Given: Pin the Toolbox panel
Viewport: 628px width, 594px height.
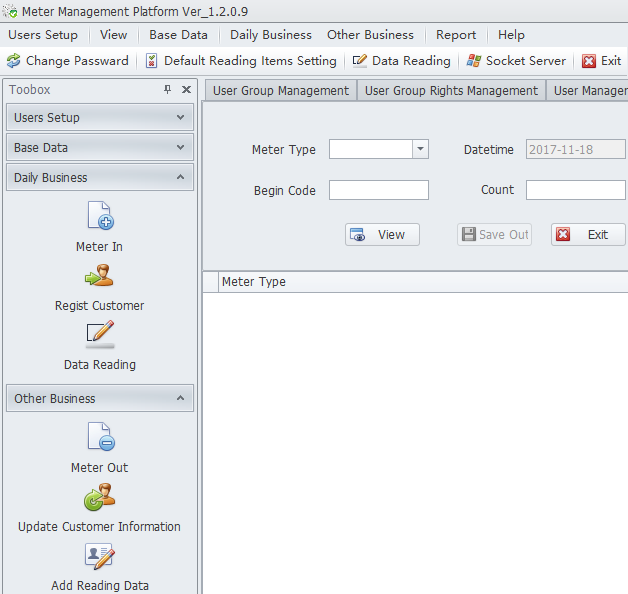Looking at the screenshot, I should tap(167, 90).
